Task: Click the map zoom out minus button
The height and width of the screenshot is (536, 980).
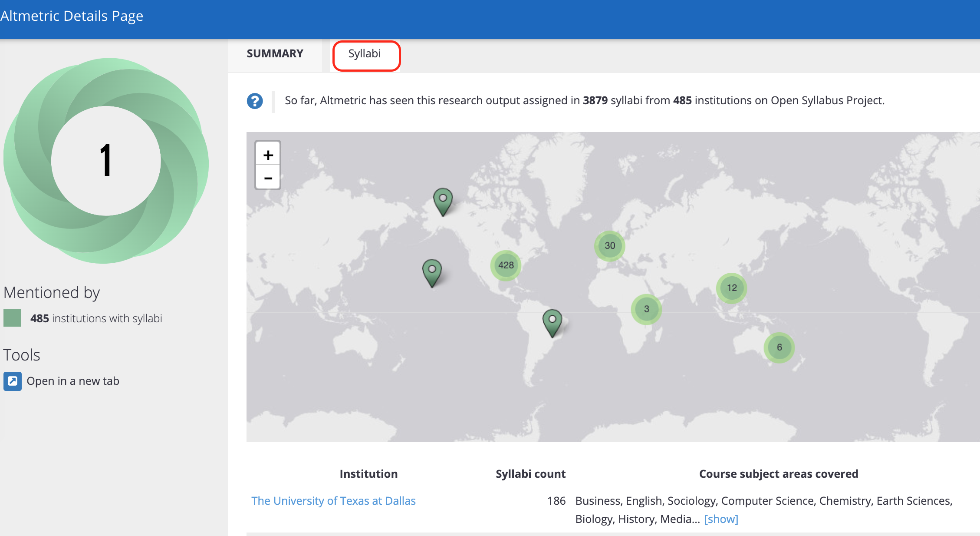Action: point(268,178)
